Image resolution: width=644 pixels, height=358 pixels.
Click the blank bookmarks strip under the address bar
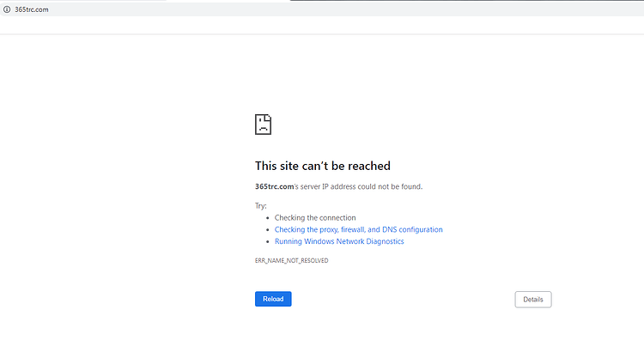click(x=322, y=25)
